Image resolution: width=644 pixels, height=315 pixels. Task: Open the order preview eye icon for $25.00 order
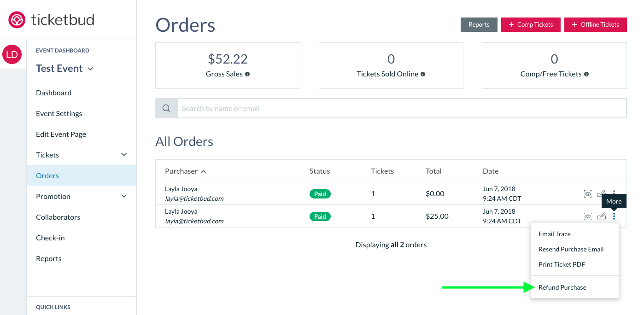(x=588, y=216)
